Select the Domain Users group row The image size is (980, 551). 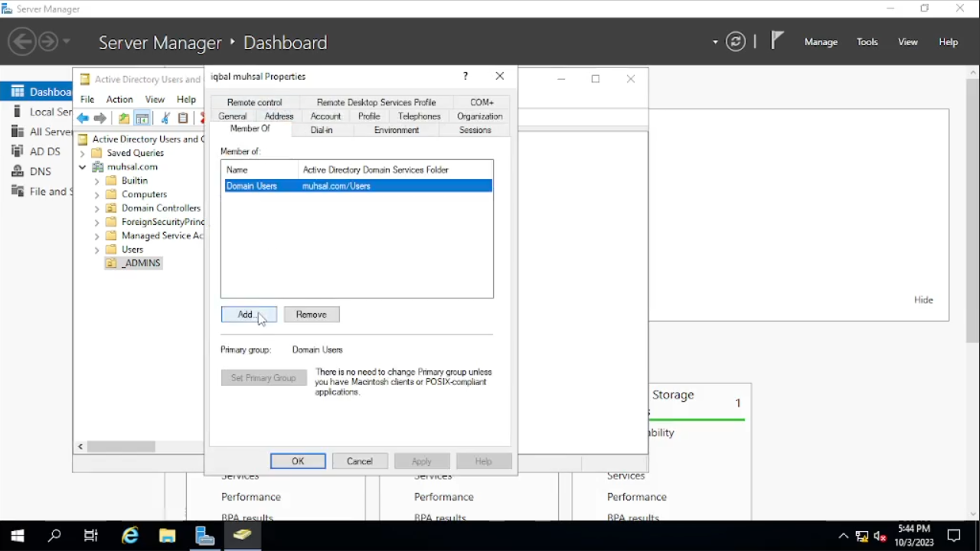click(358, 186)
